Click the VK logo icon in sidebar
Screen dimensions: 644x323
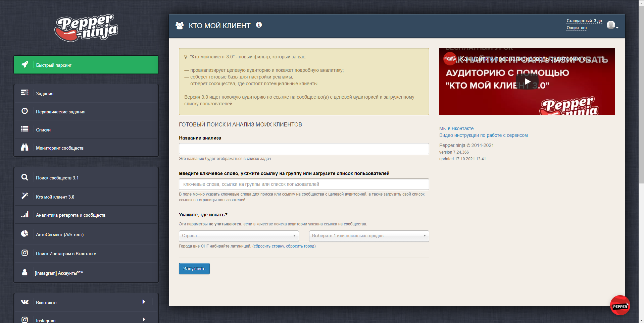click(25, 302)
